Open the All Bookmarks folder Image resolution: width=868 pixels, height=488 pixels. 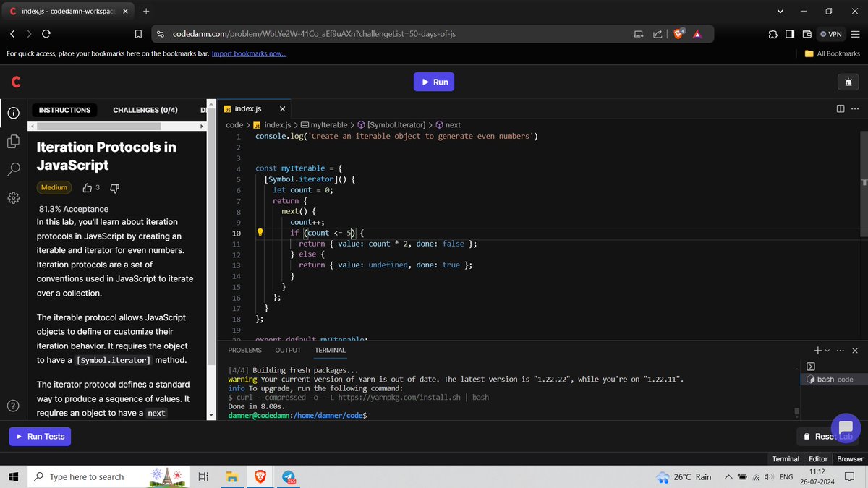[833, 53]
